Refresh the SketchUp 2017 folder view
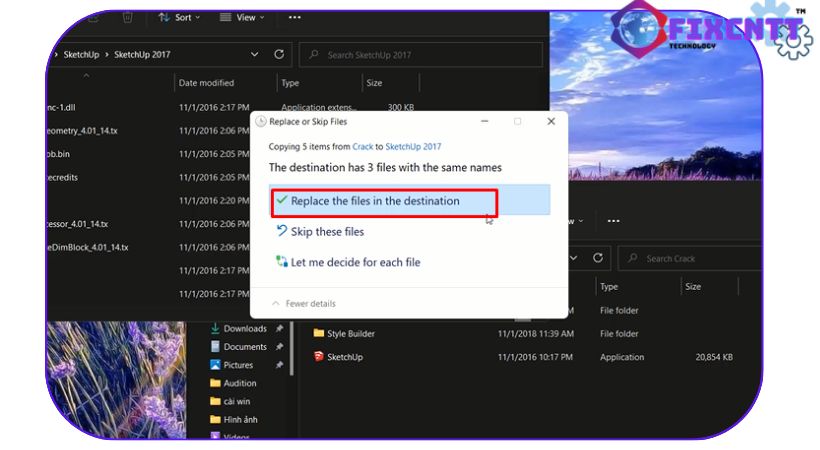820x450 pixels. click(x=279, y=54)
